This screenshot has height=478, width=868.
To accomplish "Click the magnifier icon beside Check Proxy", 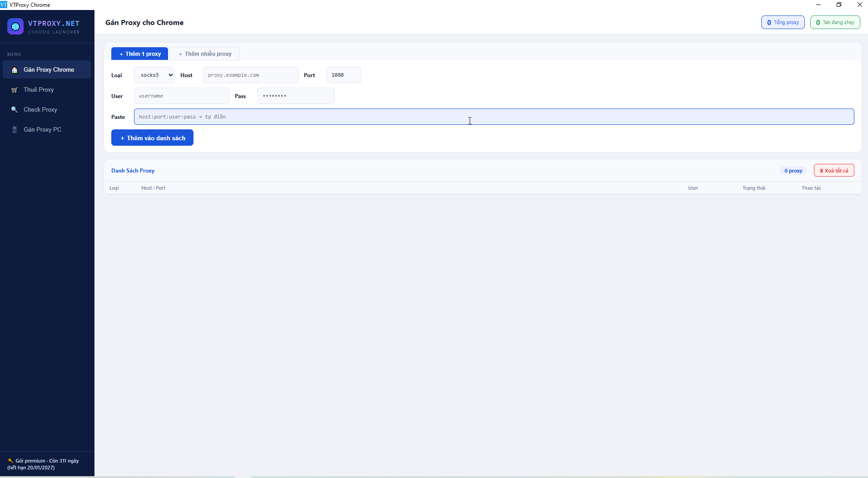I will click(15, 109).
